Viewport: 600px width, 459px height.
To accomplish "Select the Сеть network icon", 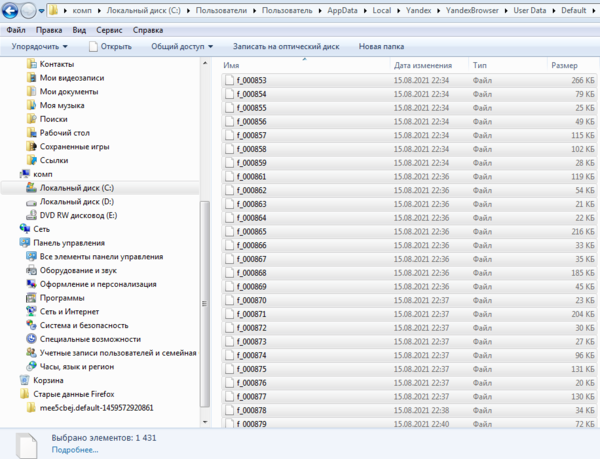I will pyautogui.click(x=24, y=228).
